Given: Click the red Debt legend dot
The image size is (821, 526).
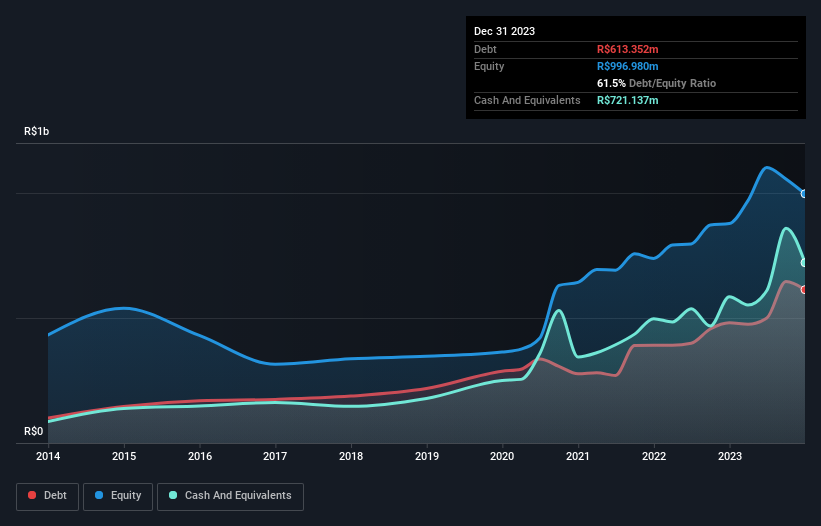Looking at the screenshot, I should 32,495.
